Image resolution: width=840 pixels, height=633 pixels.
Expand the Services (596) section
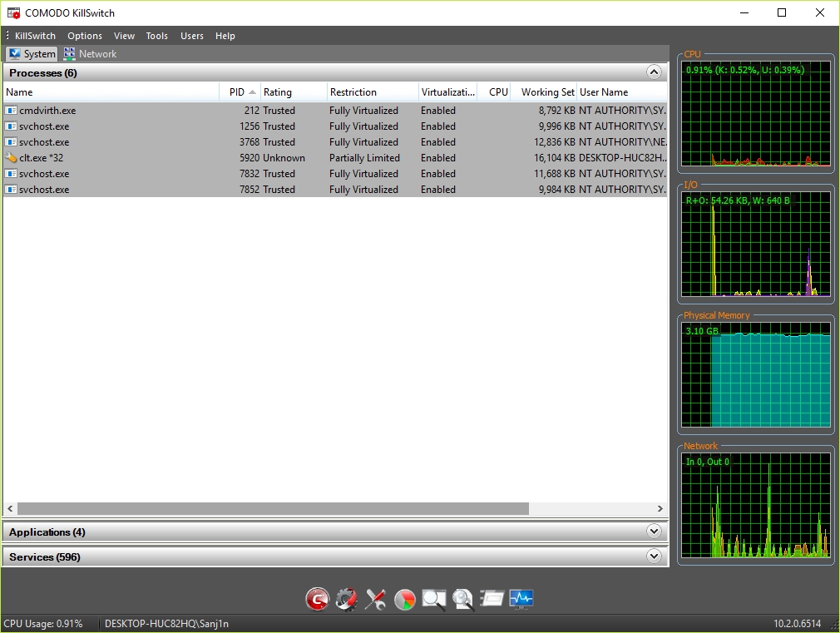pyautogui.click(x=654, y=556)
